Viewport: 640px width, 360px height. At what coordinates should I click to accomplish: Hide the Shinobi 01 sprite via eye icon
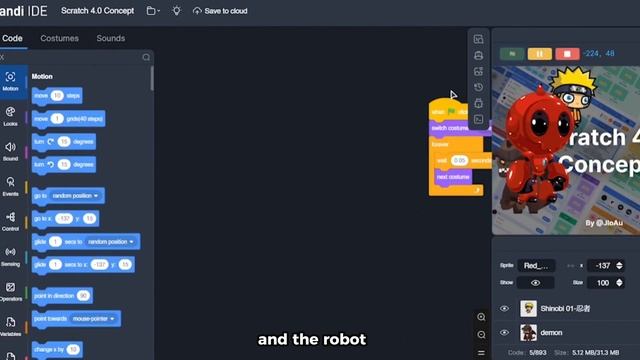point(504,309)
